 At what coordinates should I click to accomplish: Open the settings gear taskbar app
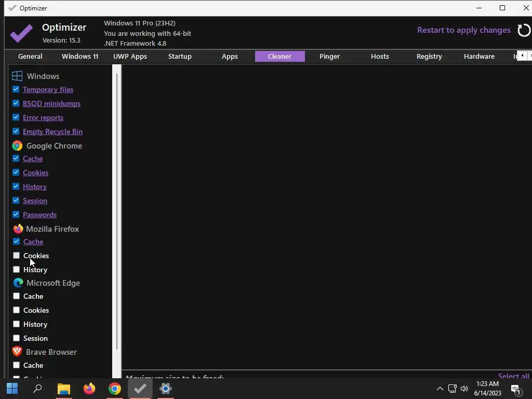[x=166, y=389]
